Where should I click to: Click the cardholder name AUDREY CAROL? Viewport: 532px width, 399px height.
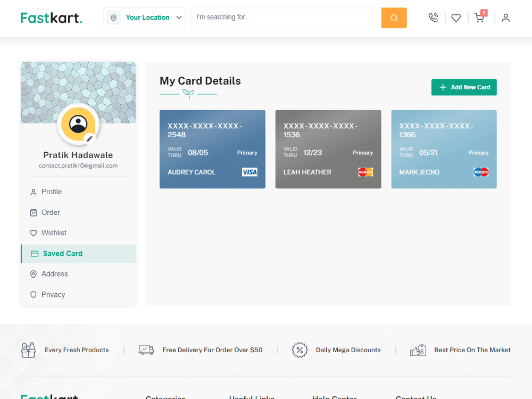192,172
